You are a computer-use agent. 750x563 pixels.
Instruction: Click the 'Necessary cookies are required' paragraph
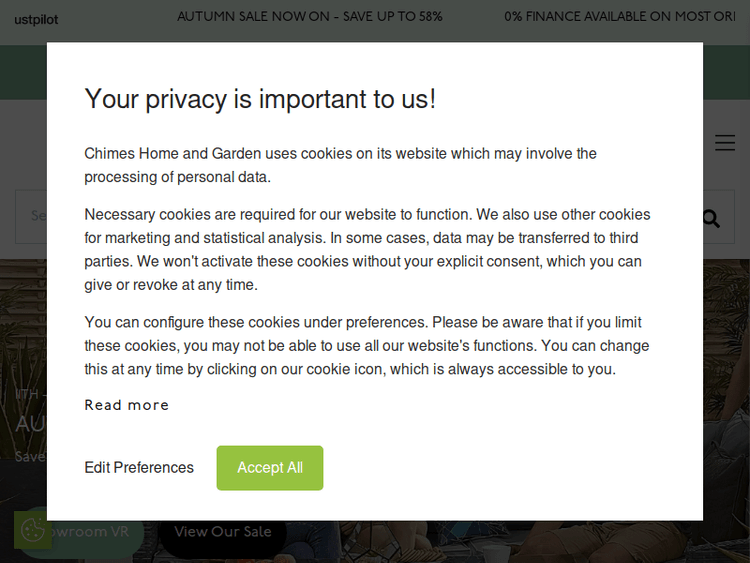[x=367, y=249]
